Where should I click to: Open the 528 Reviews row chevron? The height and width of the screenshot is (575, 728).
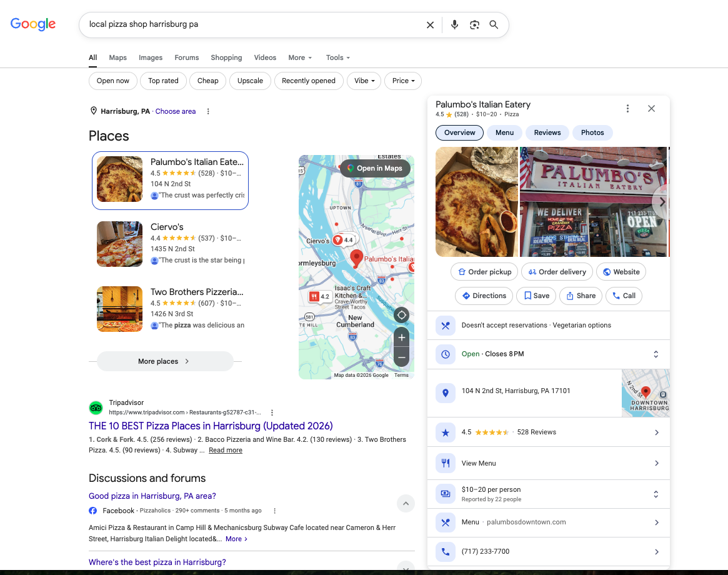click(657, 432)
